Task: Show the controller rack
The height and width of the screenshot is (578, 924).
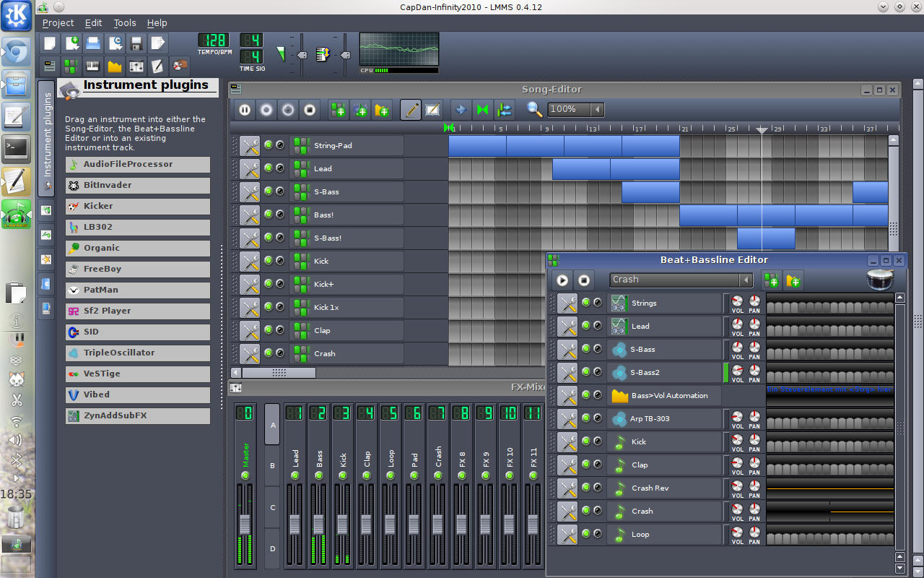Action: coord(180,66)
